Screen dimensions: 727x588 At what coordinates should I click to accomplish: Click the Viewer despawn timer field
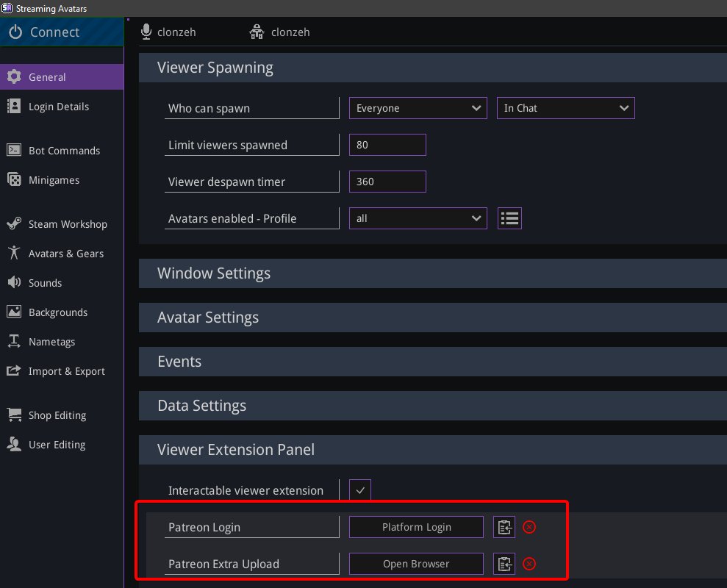click(x=387, y=182)
